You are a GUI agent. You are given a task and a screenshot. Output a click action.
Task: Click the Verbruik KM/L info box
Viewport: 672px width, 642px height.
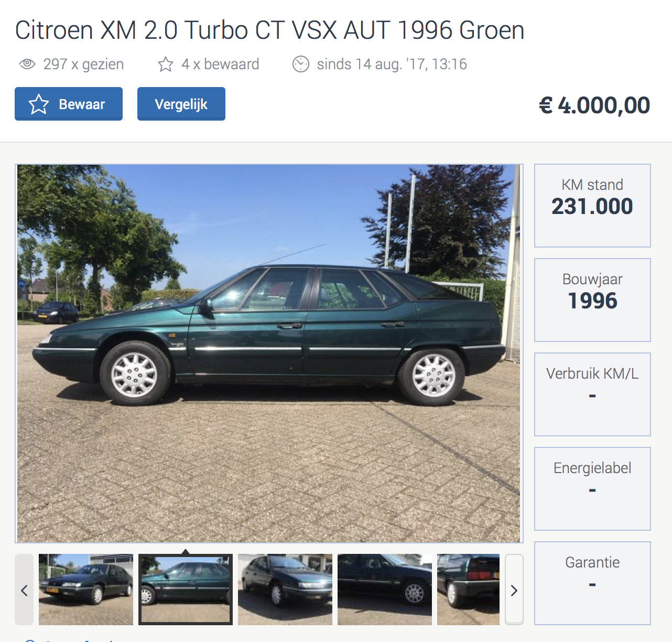point(592,394)
